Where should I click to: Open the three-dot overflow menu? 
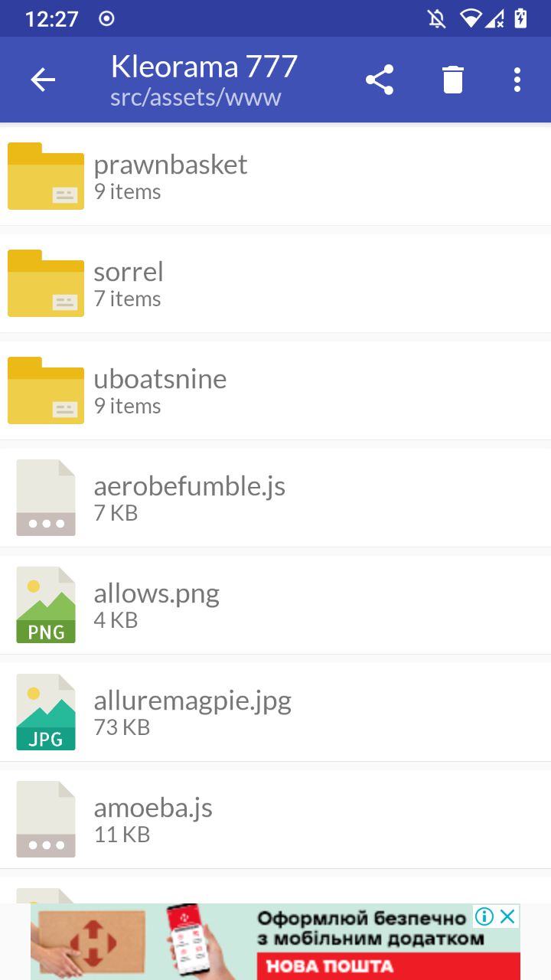pyautogui.click(x=517, y=80)
